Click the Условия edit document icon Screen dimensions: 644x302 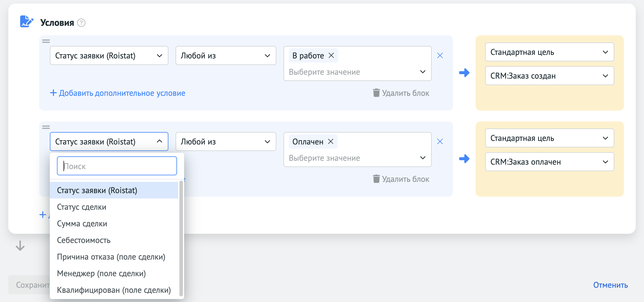click(x=27, y=22)
